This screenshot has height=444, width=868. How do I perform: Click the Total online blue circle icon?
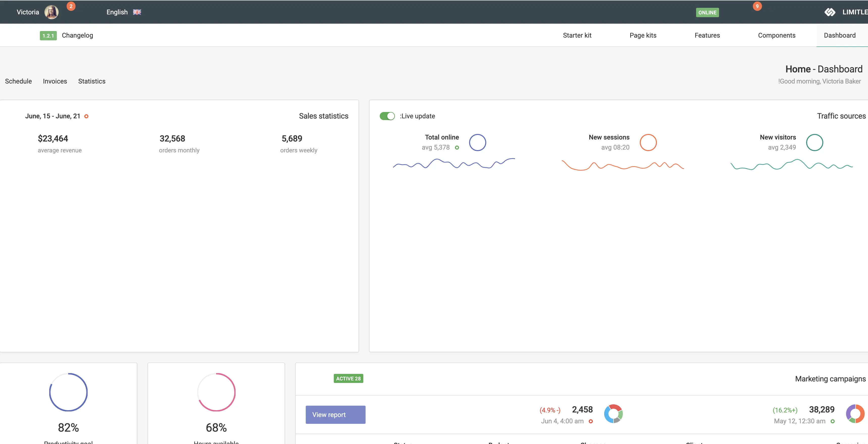pos(477,142)
